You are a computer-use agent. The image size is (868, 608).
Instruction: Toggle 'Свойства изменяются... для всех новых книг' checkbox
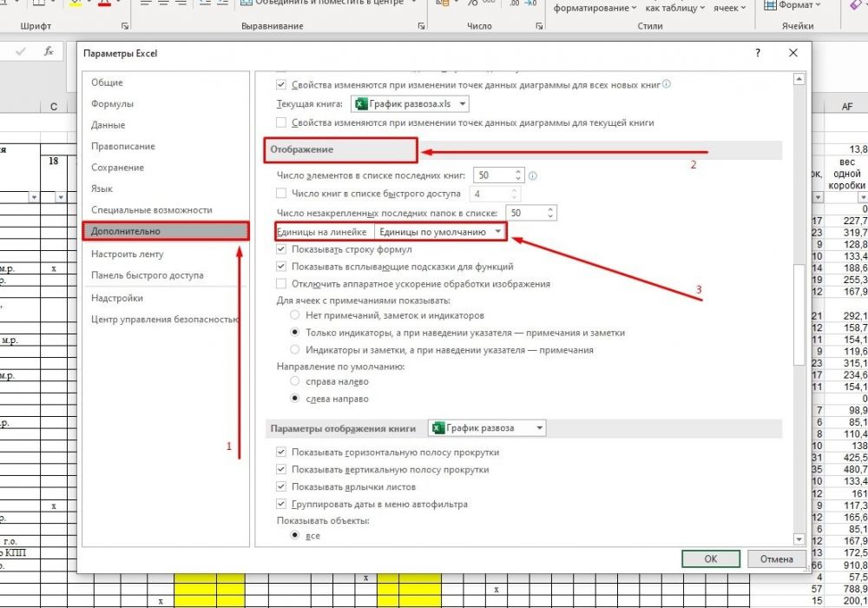click(x=281, y=85)
